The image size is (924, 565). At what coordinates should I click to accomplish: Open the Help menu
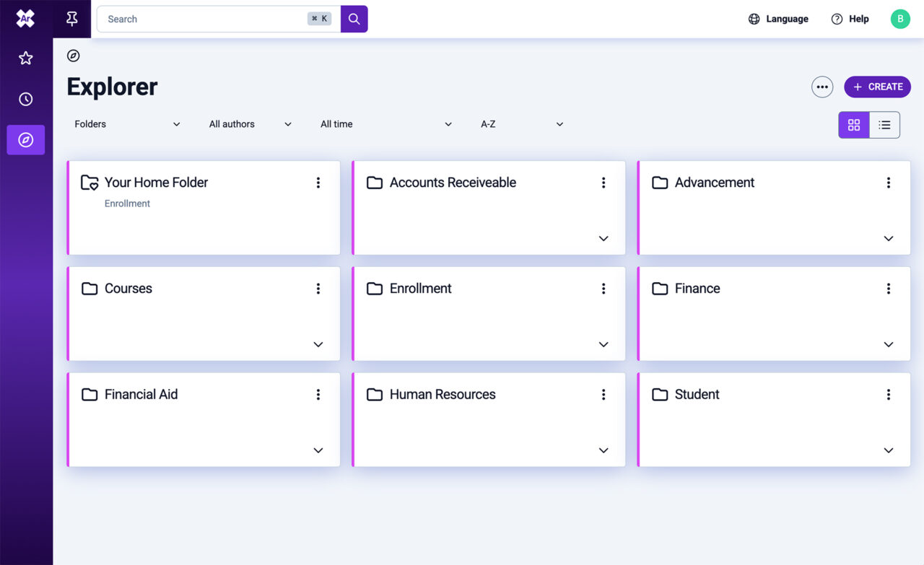(x=850, y=19)
